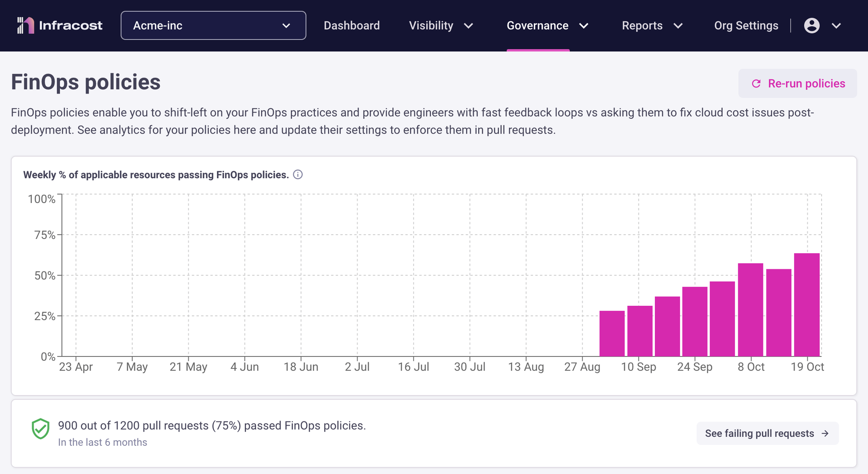Click the user profile avatar icon
This screenshot has height=474, width=868.
tap(811, 26)
